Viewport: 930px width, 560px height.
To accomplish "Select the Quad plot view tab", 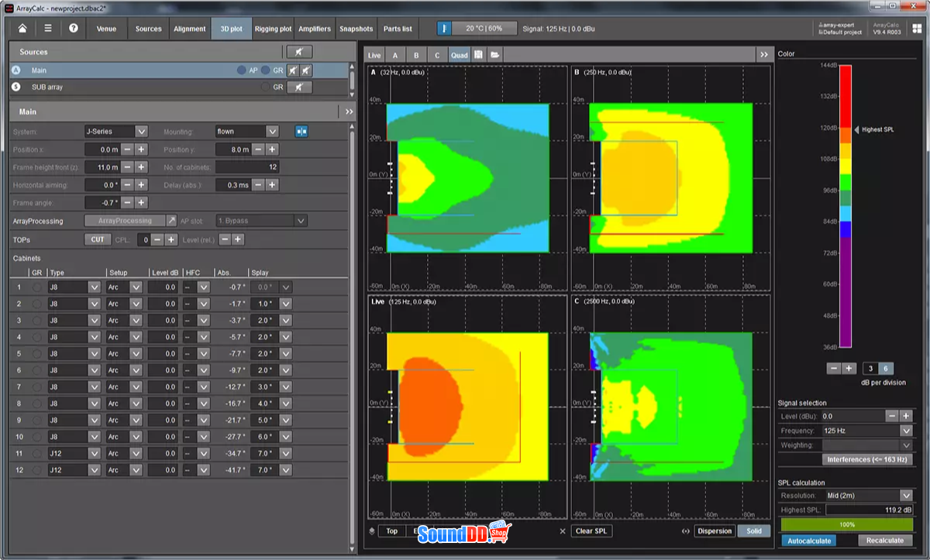I will [x=460, y=55].
